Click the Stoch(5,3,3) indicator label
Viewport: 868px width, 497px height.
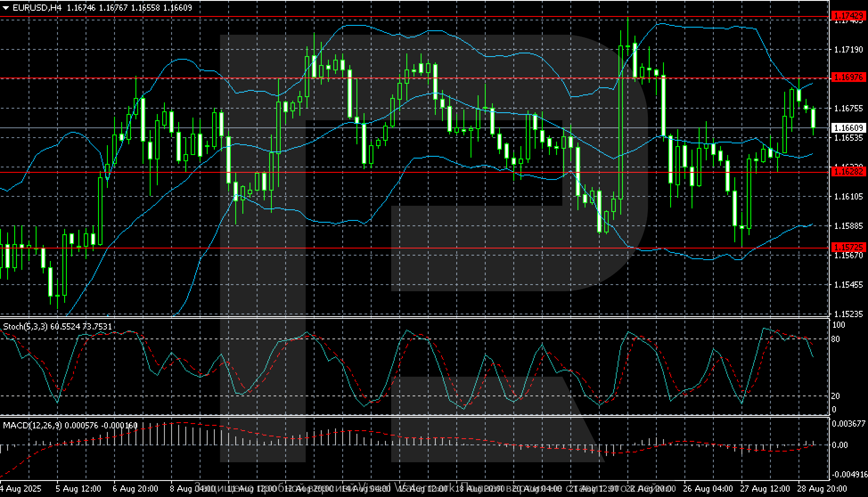click(25, 326)
